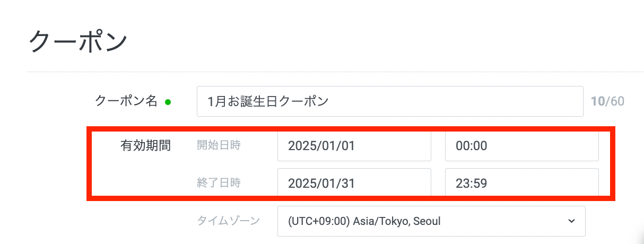644x244 pixels.
Task: Select the end date field 2025/01/31
Action: click(x=354, y=184)
